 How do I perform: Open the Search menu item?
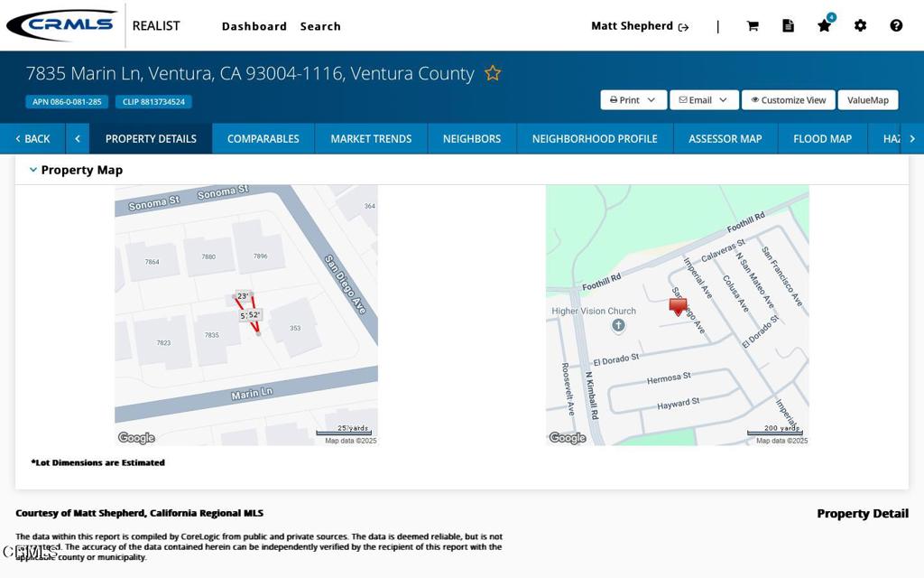(320, 26)
